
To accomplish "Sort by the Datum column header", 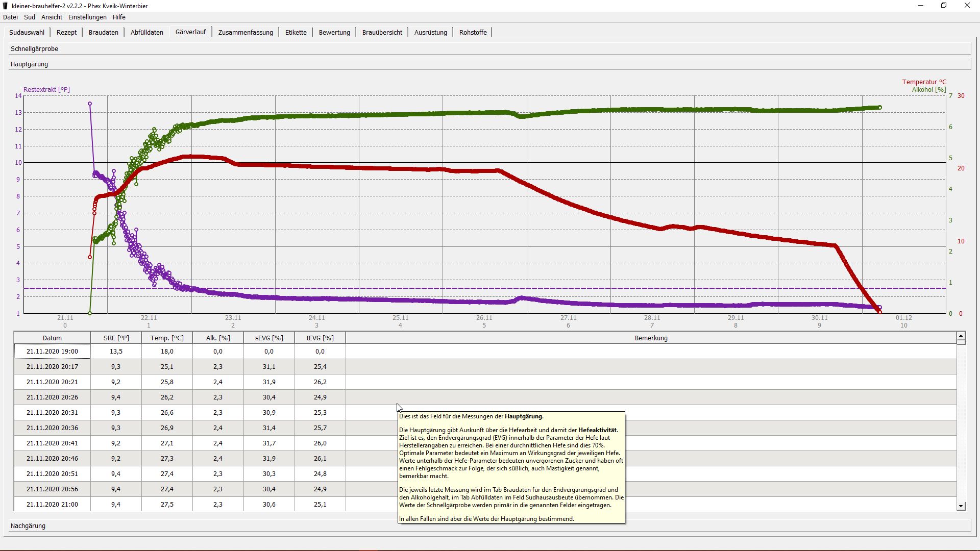I will [52, 338].
